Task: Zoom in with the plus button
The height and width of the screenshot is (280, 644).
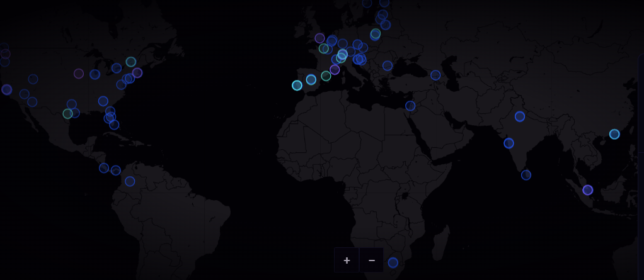Action: point(347,260)
